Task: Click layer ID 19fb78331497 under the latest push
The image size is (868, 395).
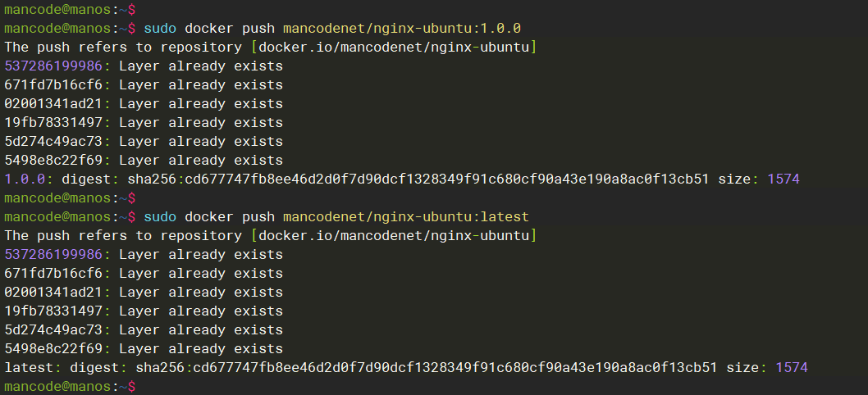Action: (x=53, y=311)
